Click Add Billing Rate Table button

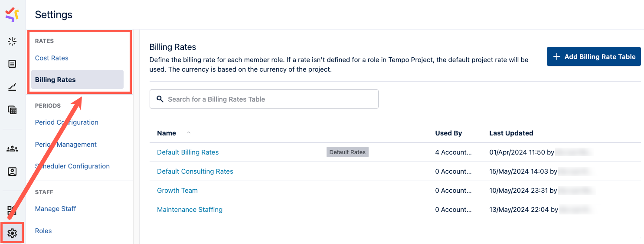point(593,57)
